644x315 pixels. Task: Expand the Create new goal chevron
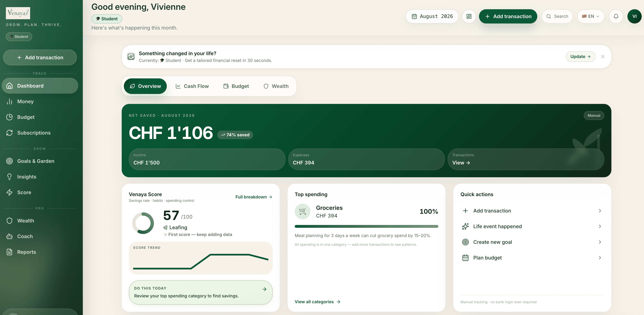pyautogui.click(x=600, y=242)
